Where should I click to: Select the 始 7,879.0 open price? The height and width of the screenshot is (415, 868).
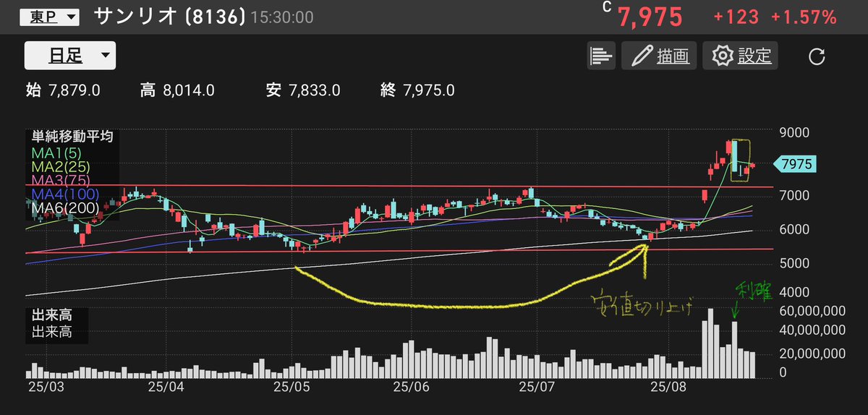(x=62, y=90)
